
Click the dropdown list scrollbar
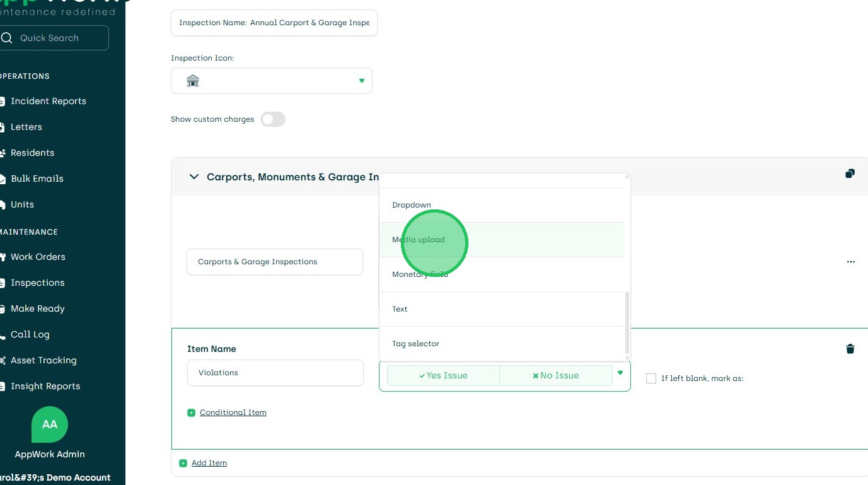(627, 322)
